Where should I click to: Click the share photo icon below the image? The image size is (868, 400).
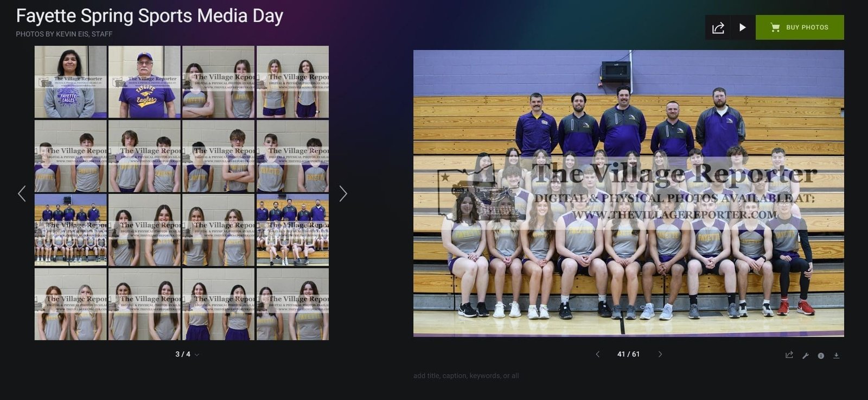(789, 356)
